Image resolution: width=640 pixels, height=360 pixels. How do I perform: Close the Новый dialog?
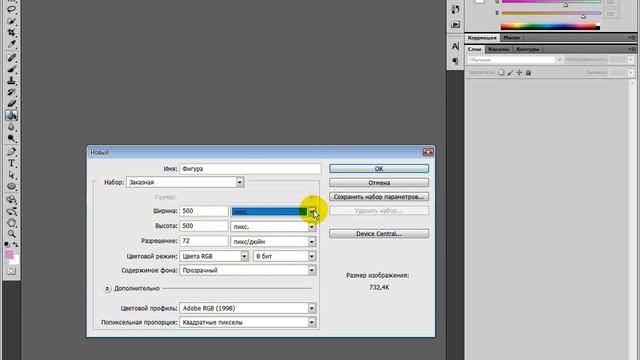point(428,152)
